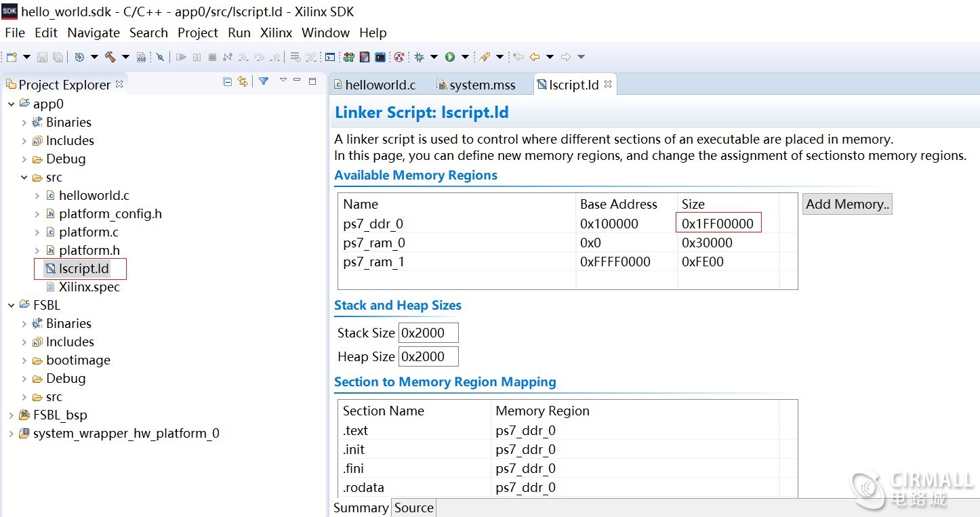980x517 pixels.
Task: Click the green Program FPGA icon
Action: 348,57
